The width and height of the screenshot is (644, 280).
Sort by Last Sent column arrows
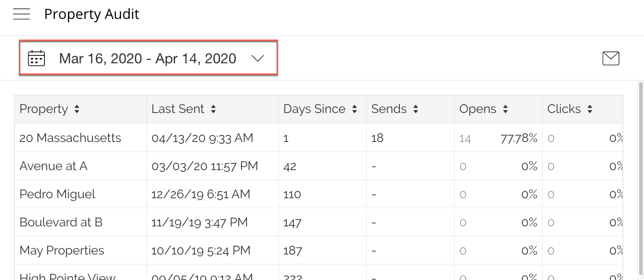click(213, 109)
